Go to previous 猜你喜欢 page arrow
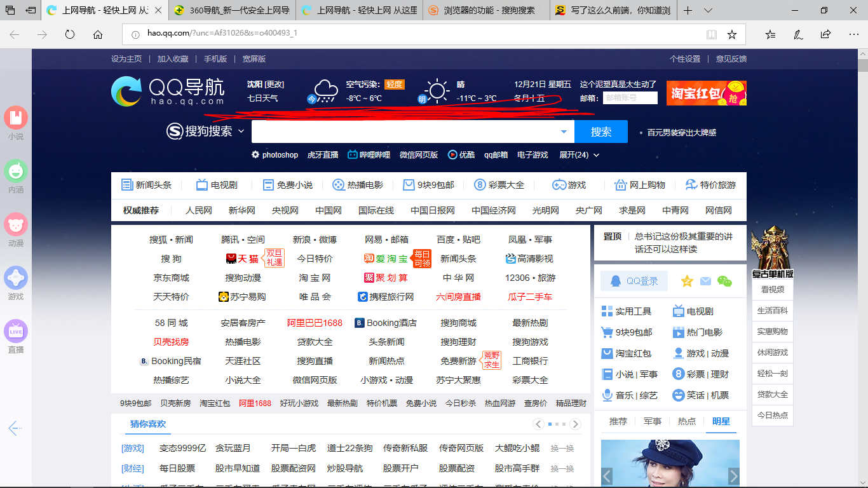 (x=539, y=424)
